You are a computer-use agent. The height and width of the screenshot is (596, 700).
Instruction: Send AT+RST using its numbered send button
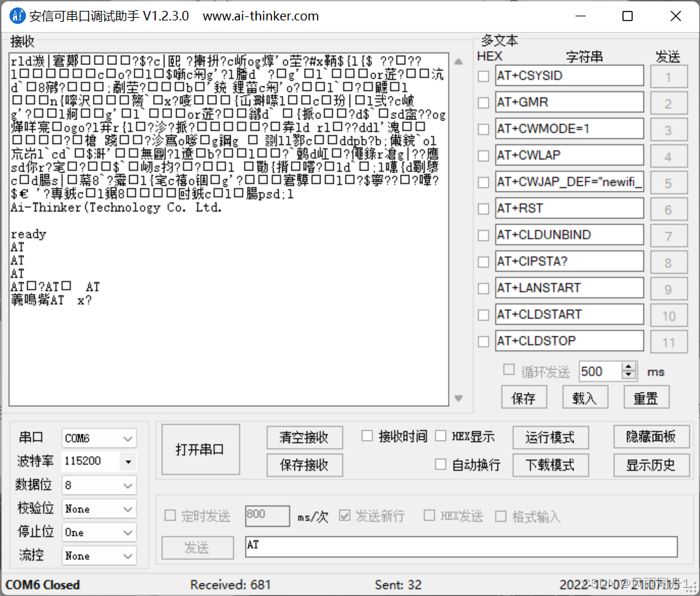tap(669, 208)
